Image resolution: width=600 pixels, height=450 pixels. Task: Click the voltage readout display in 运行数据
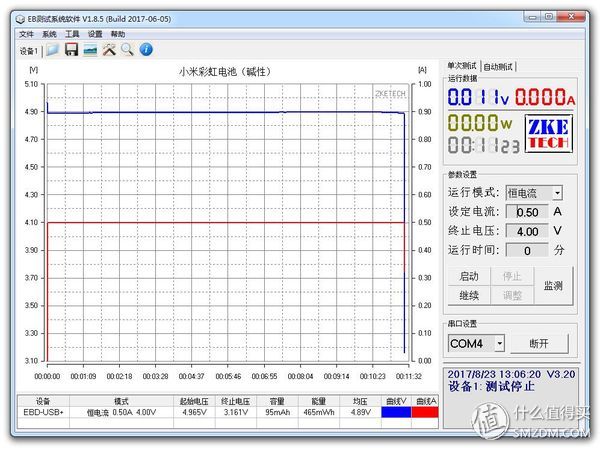click(478, 97)
